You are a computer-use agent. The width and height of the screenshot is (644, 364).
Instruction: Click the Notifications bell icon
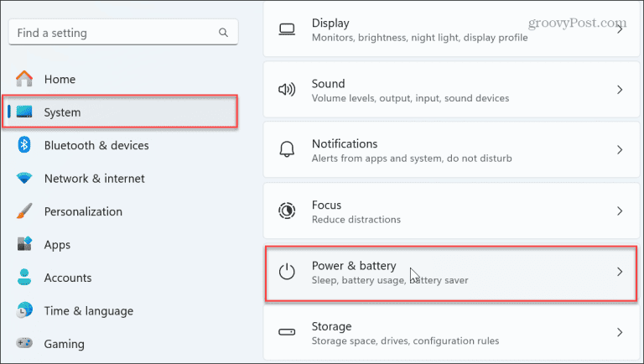click(287, 149)
